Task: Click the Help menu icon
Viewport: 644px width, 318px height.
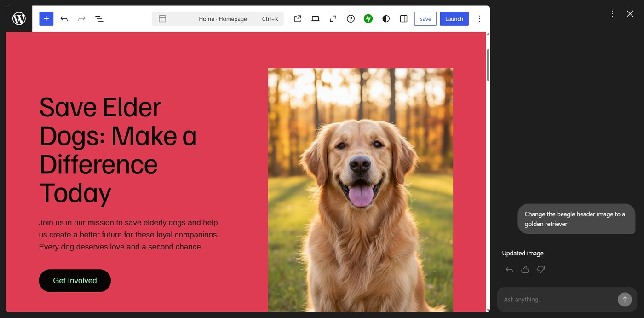Action: pos(351,18)
